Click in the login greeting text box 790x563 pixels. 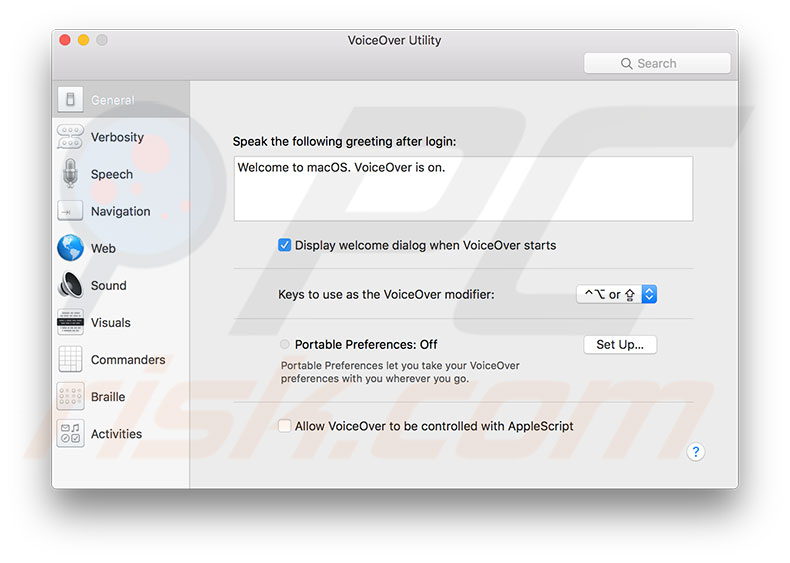tap(463, 189)
